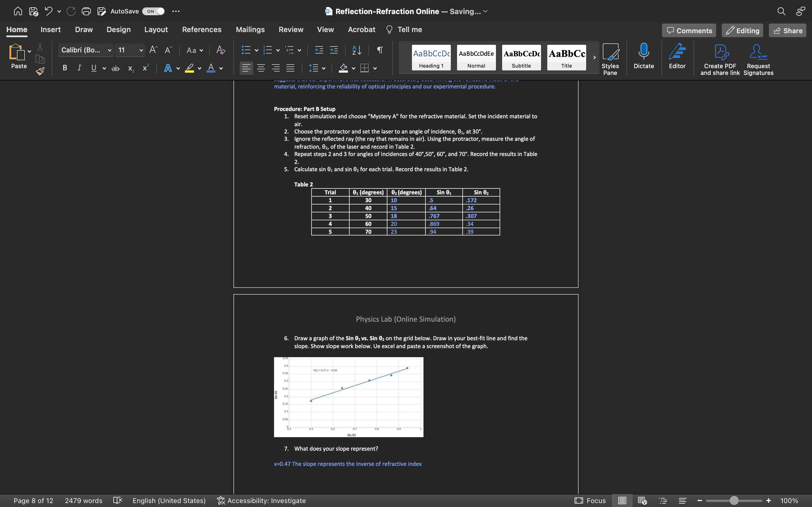This screenshot has width=812, height=507.
Task: Open the Editor tool
Action: [x=677, y=56]
